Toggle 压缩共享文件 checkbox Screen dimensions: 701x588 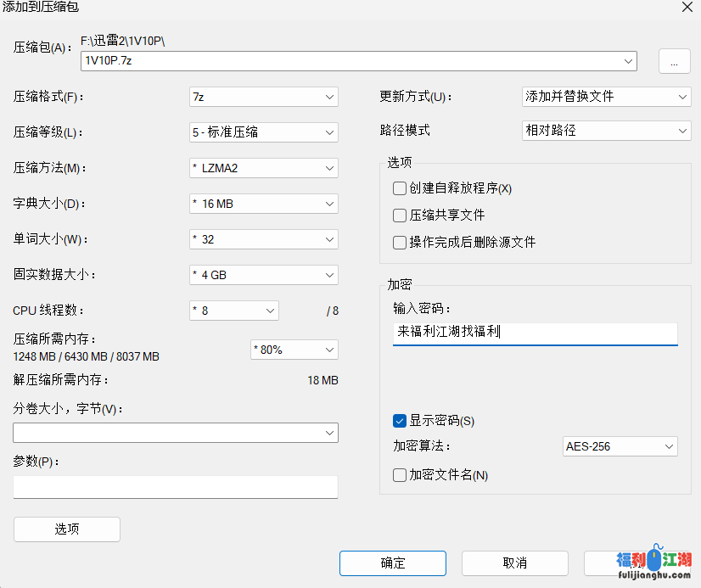[x=400, y=216]
